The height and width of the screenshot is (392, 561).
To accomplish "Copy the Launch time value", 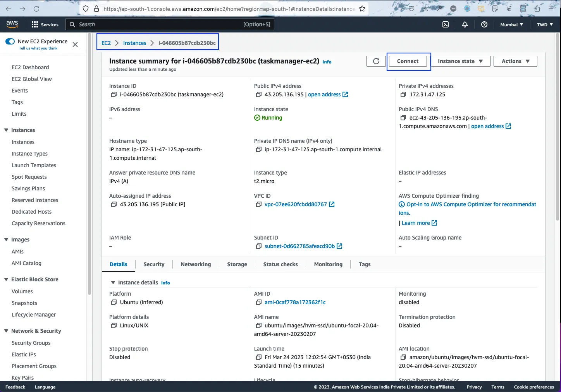I will point(259,357).
